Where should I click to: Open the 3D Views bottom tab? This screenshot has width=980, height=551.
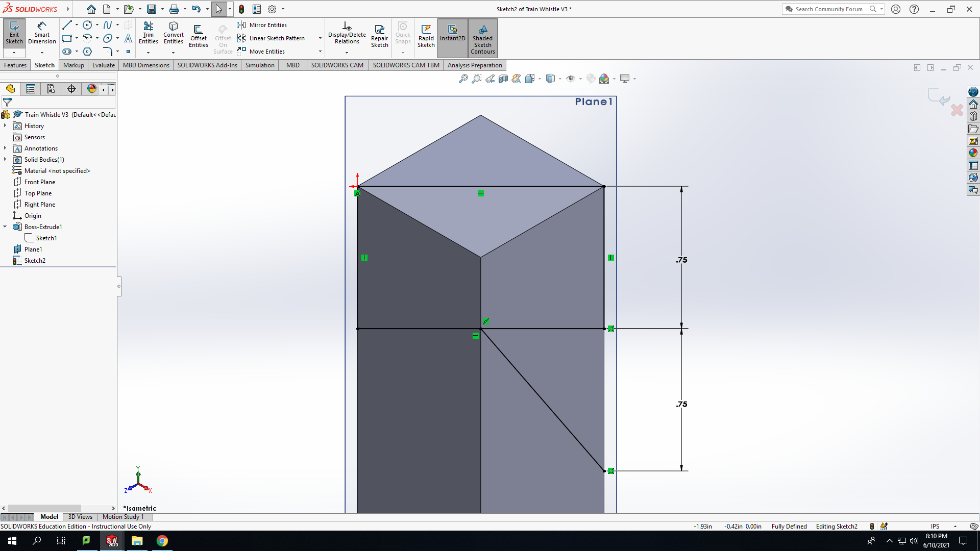[x=80, y=517]
